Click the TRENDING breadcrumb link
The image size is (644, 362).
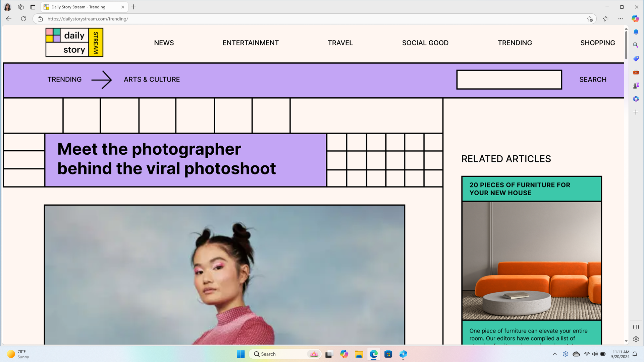(64, 80)
